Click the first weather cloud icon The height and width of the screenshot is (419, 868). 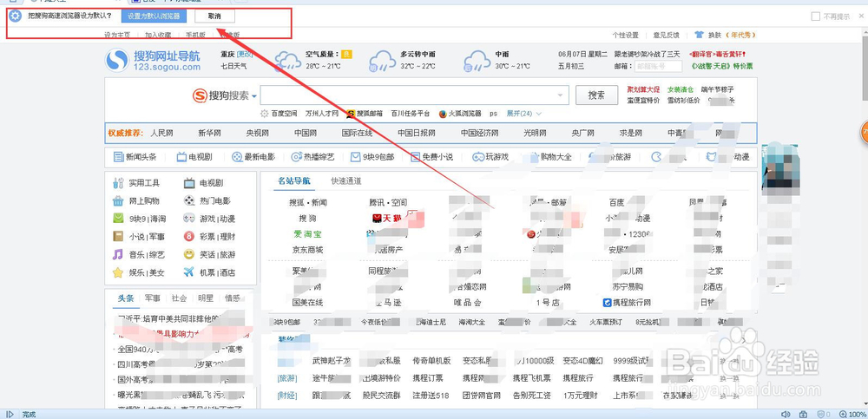[288, 61]
